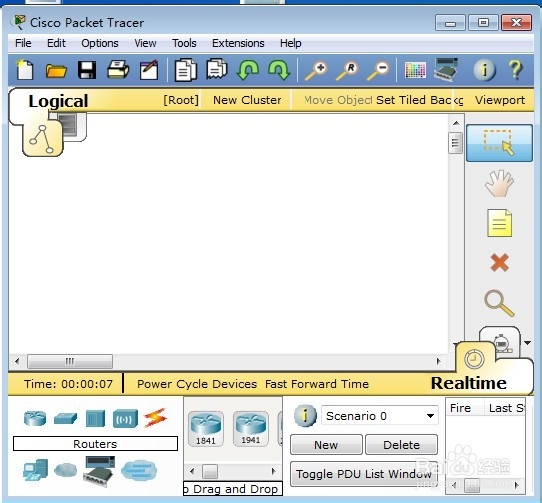Select Switches device category icon

pos(65,418)
